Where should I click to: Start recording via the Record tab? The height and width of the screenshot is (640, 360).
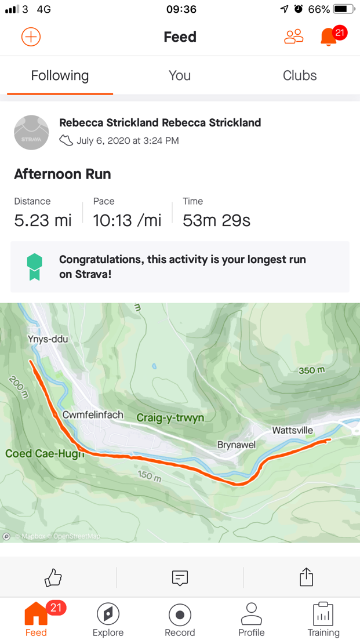(x=180, y=619)
